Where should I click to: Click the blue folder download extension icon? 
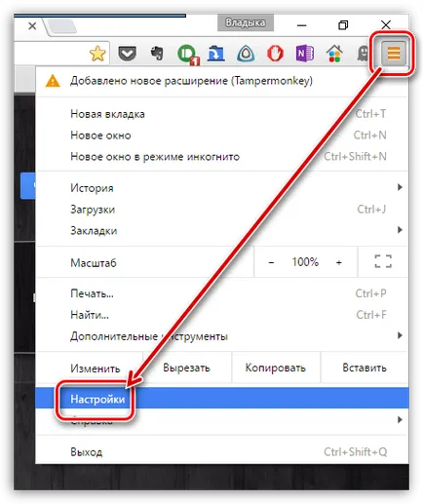point(216,54)
